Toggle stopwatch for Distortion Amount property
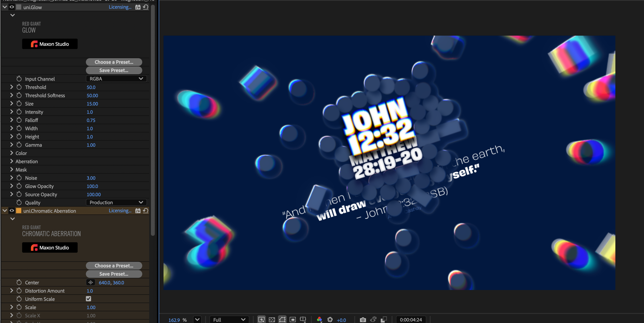This screenshot has width=644, height=323. click(19, 291)
